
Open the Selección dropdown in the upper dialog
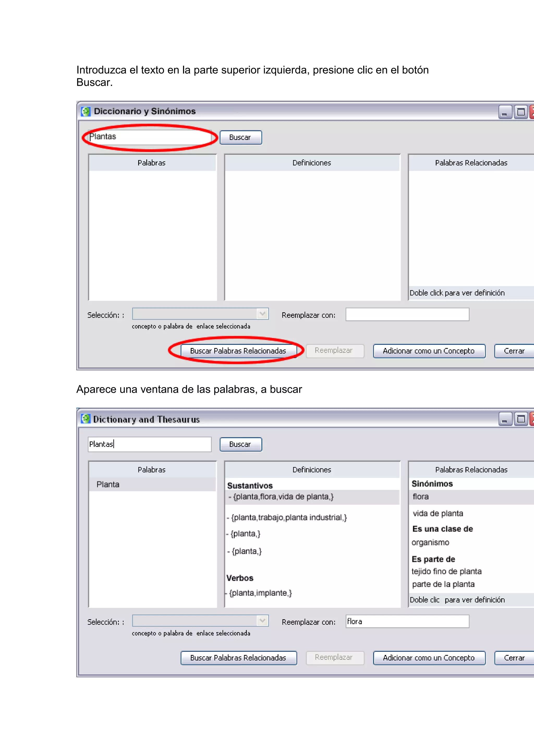coord(262,314)
